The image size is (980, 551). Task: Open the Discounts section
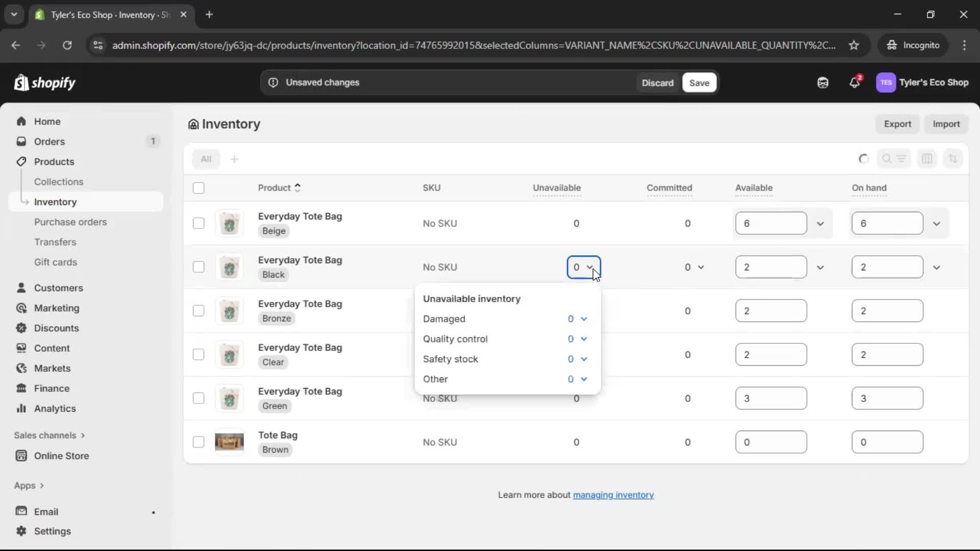tap(56, 328)
